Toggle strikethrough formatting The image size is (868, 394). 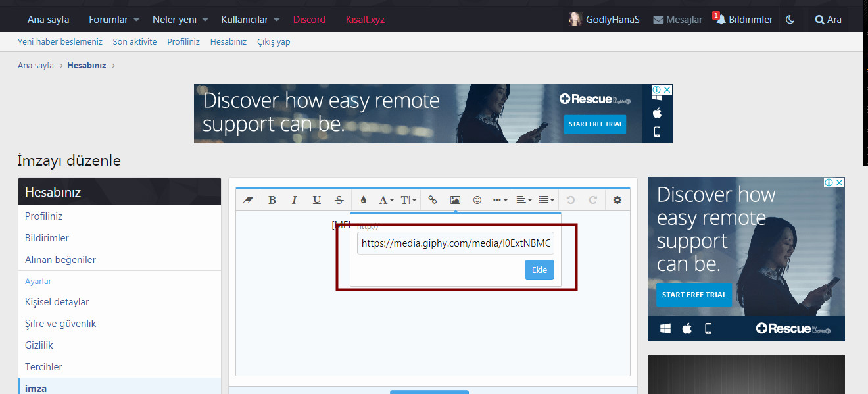coord(339,200)
